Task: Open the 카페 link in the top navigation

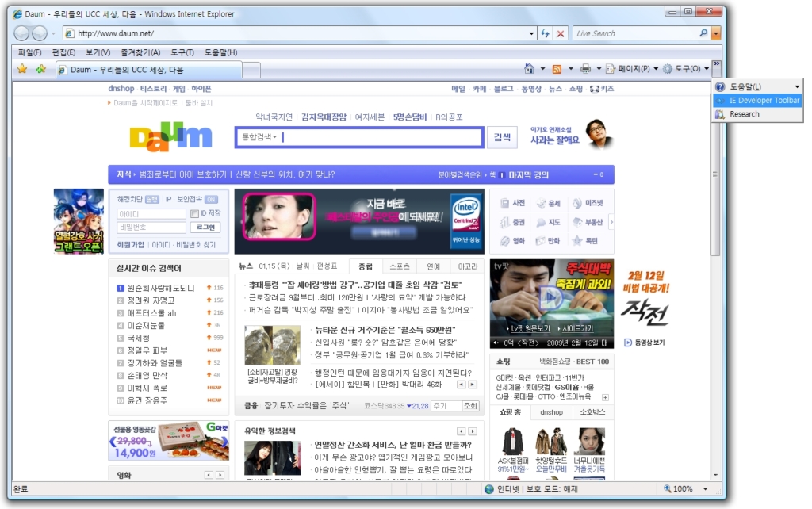Action: tap(480, 89)
